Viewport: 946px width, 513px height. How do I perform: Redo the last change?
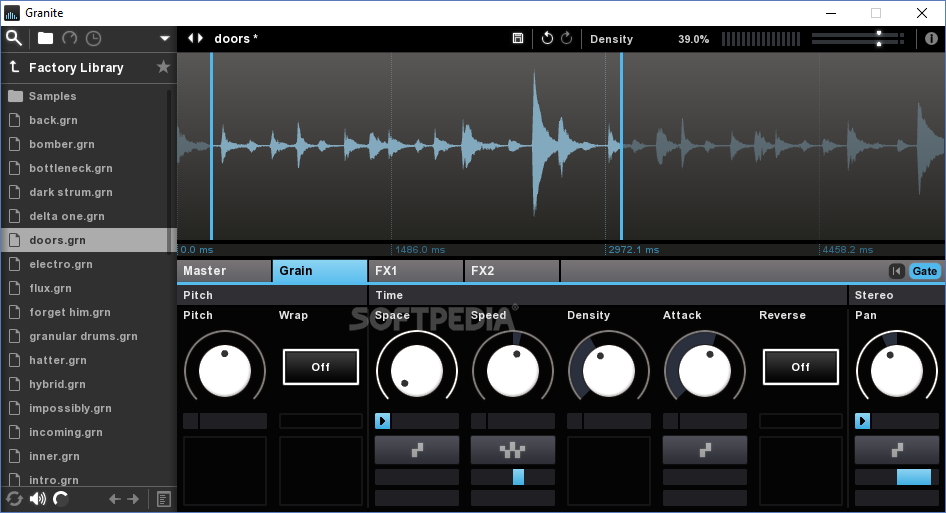(567, 39)
